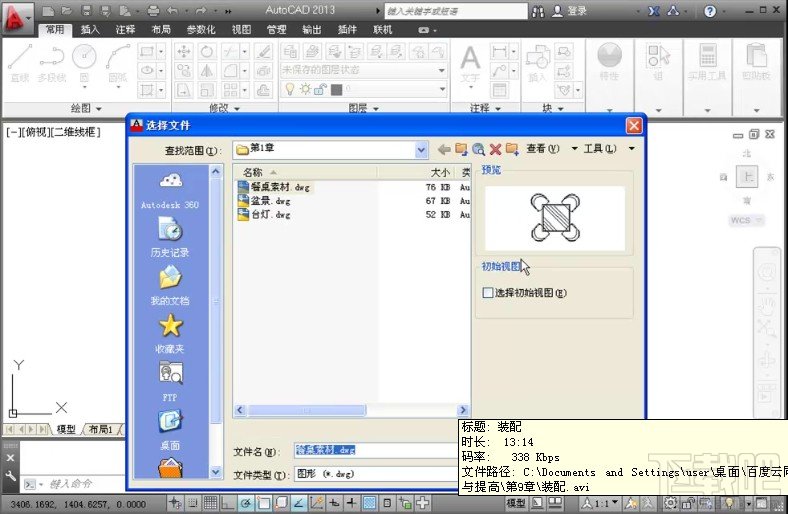This screenshot has height=514, width=788.
Task: Sort files by 名称 column header
Action: tap(306, 172)
